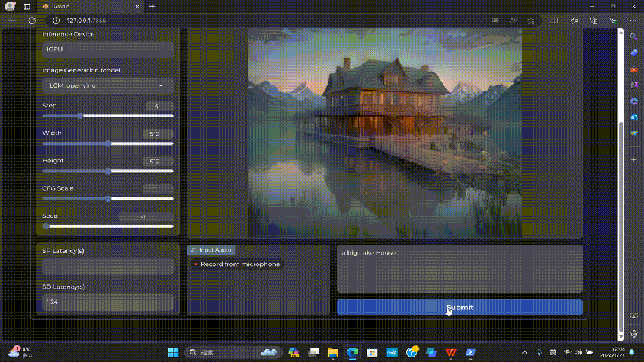This screenshot has height=362, width=644.
Task: Click the Windows Start button
Action: (173, 352)
